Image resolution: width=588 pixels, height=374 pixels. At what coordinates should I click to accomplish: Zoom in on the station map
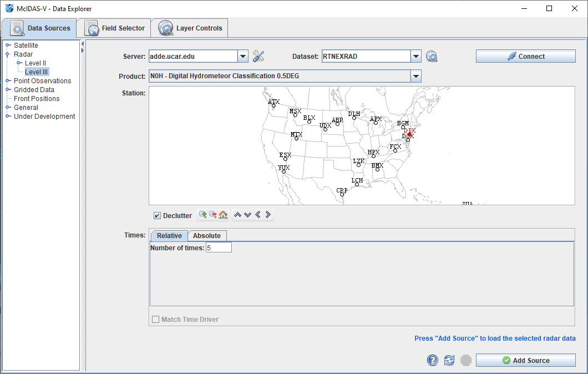click(x=203, y=215)
